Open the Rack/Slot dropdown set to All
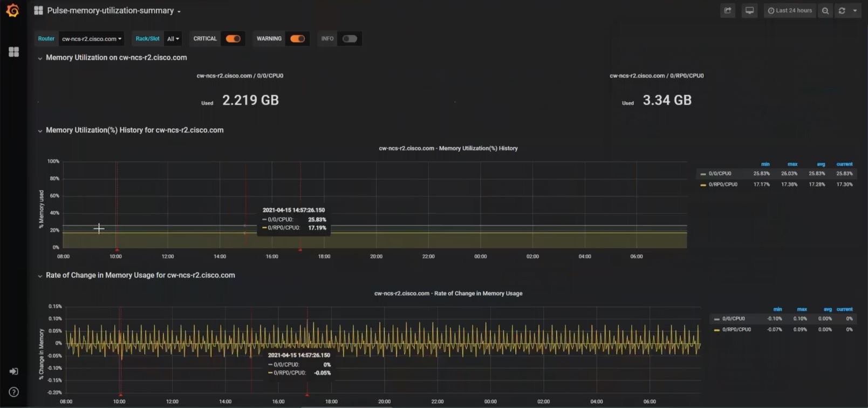Screen dimensions: 868x408 pyautogui.click(x=173, y=39)
